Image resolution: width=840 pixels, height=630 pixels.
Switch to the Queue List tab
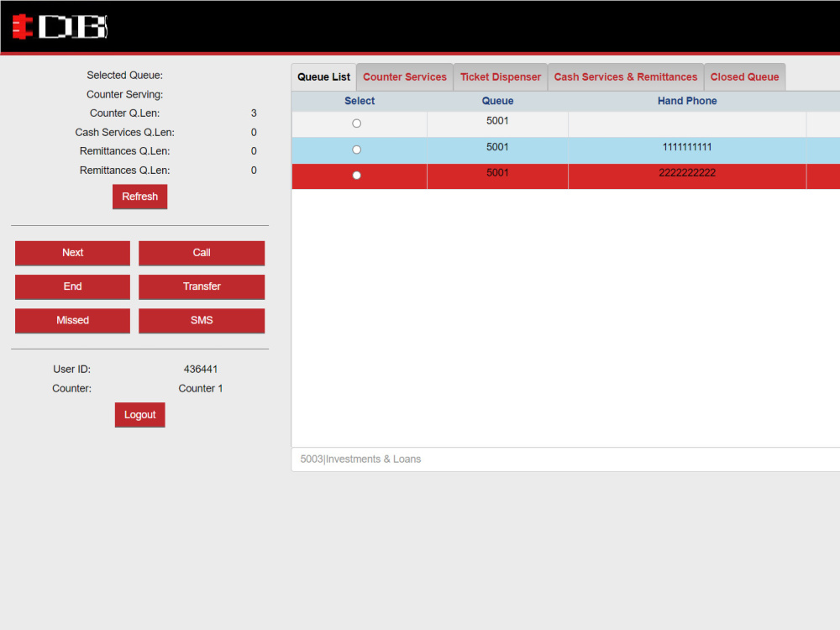(323, 77)
